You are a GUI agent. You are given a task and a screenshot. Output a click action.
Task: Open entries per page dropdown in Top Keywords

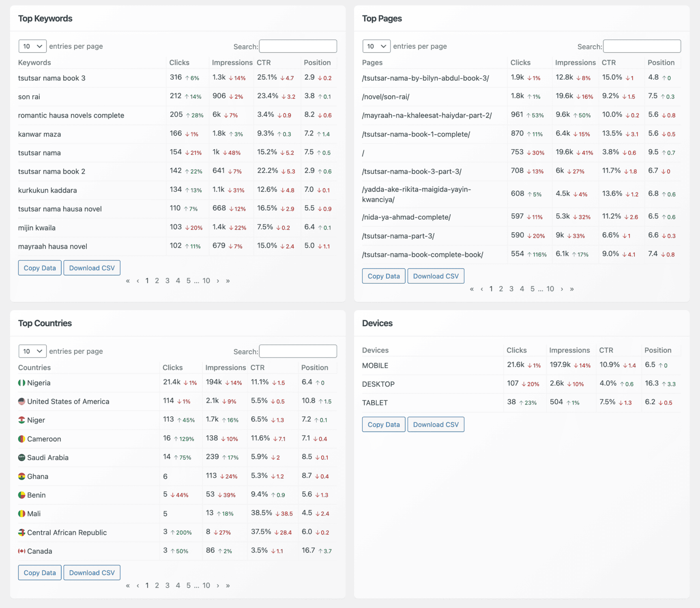point(32,46)
